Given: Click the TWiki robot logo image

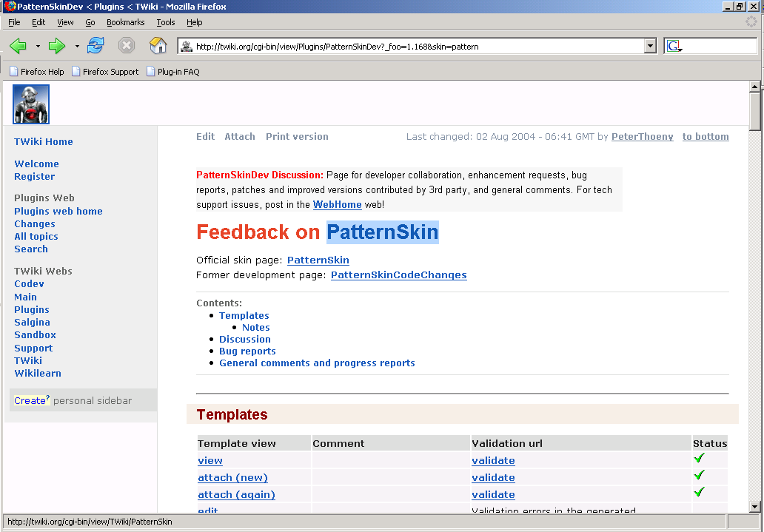Looking at the screenshot, I should (31, 104).
